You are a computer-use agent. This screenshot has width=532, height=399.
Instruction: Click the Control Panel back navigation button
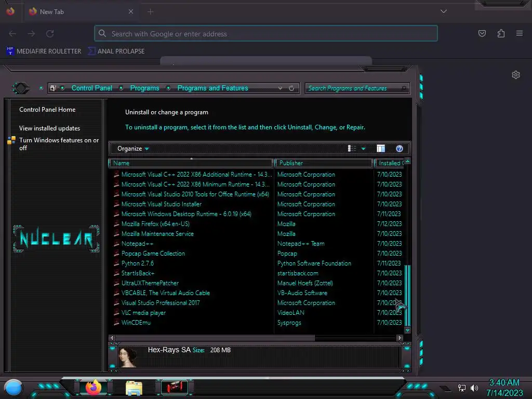pos(21,88)
